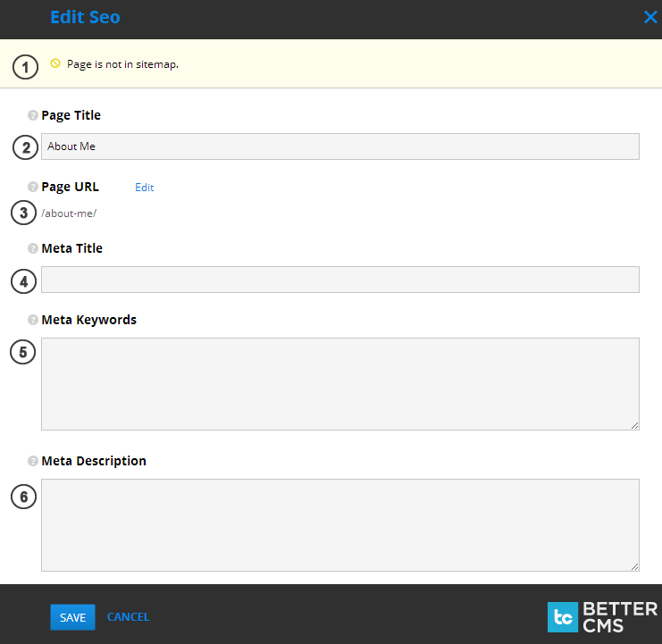
Task: Click the 'Page is not in sitemap' message
Action: click(x=122, y=64)
